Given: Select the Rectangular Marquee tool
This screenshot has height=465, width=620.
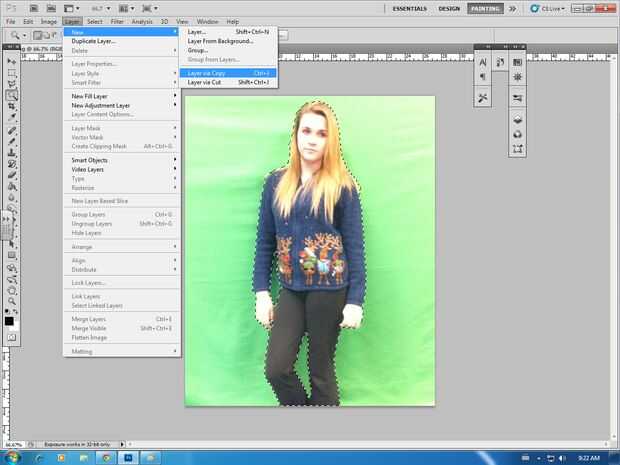Looking at the screenshot, I should (x=11, y=73).
